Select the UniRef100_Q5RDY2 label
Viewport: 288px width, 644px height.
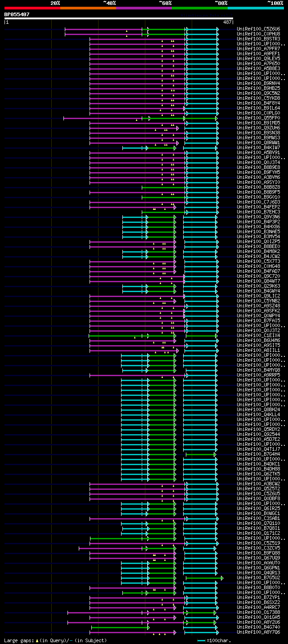click(258, 430)
